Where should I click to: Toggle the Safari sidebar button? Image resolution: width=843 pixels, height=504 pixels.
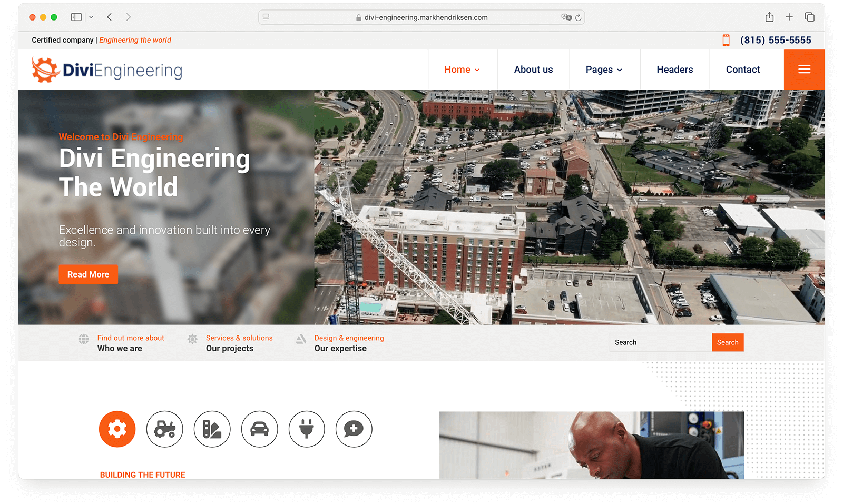76,17
